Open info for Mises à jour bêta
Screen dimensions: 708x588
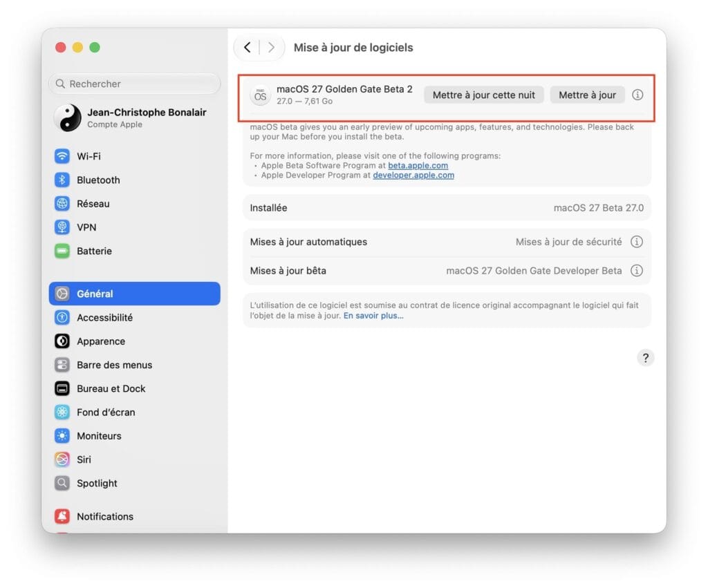click(637, 271)
